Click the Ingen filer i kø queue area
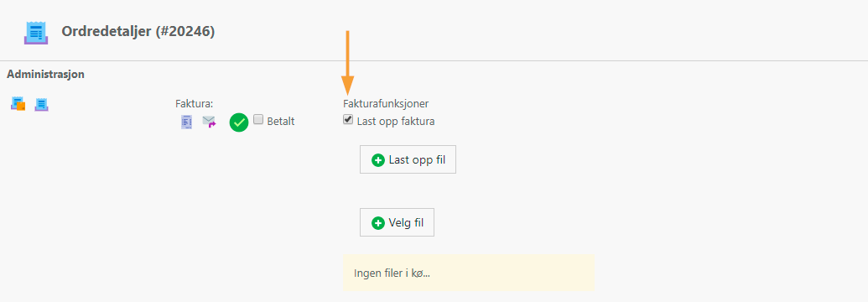Screen dimensions: 868x302 point(468,273)
